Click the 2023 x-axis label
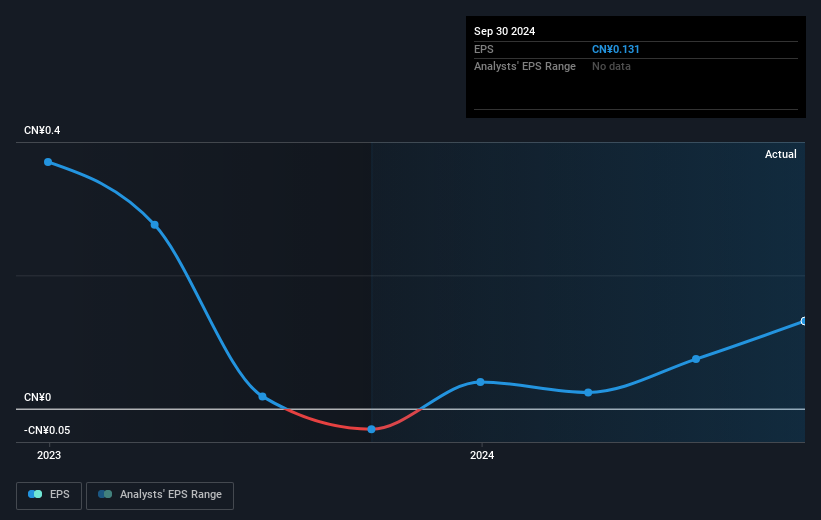The image size is (821, 520). (x=49, y=456)
